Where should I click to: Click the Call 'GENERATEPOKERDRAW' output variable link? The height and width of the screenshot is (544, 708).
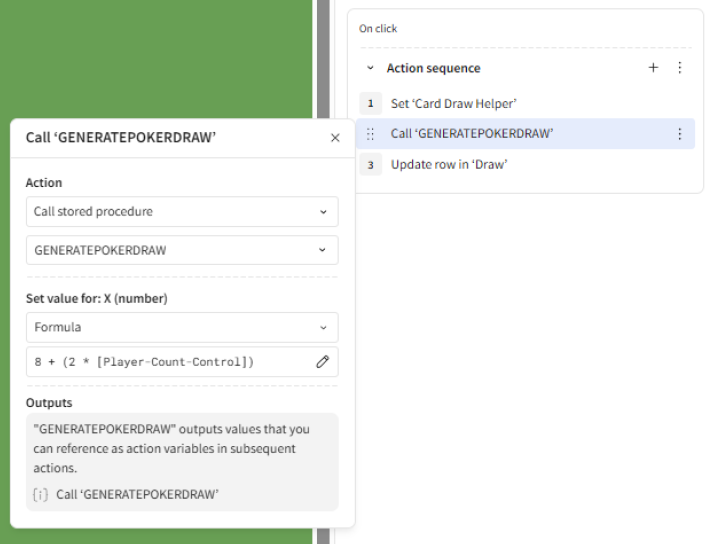coord(137,494)
